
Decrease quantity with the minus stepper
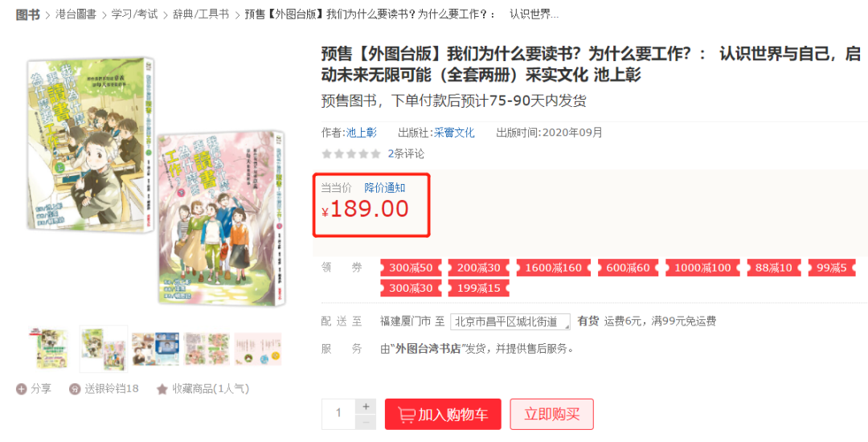pos(366,422)
